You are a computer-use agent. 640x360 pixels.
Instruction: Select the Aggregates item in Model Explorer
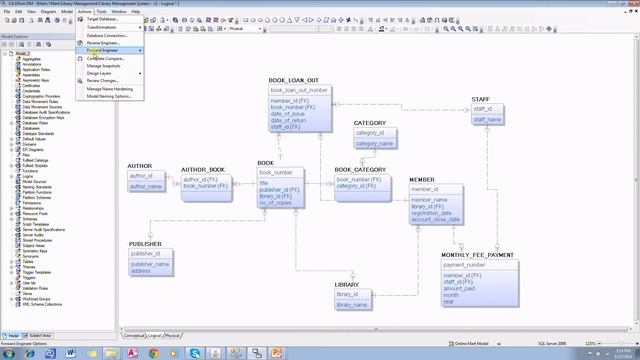click(x=31, y=59)
